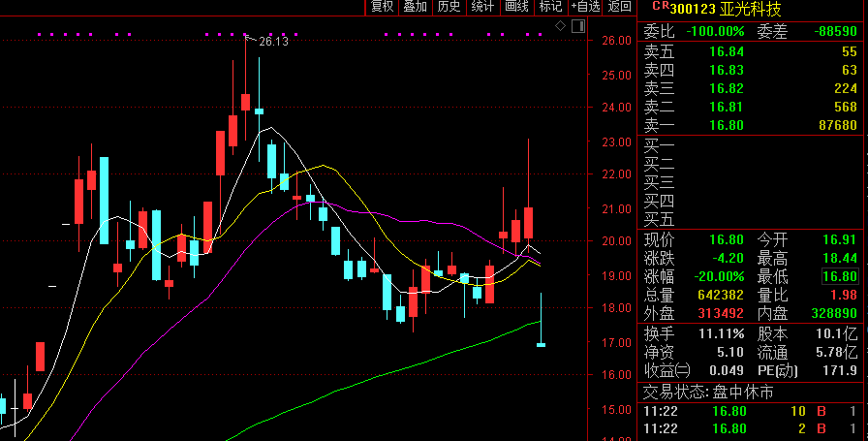This screenshot has width=868, height=441.
Task: Click the 26.13 high price label
Action: point(273,42)
